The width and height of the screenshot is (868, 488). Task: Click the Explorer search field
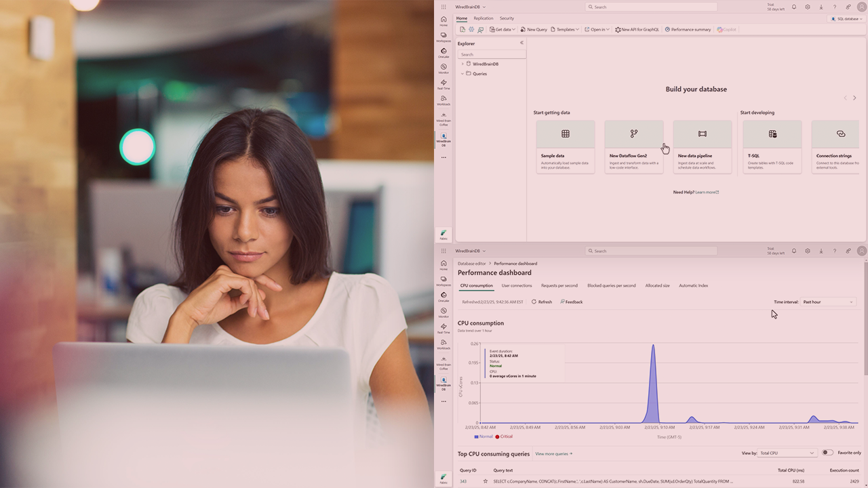[x=492, y=54]
